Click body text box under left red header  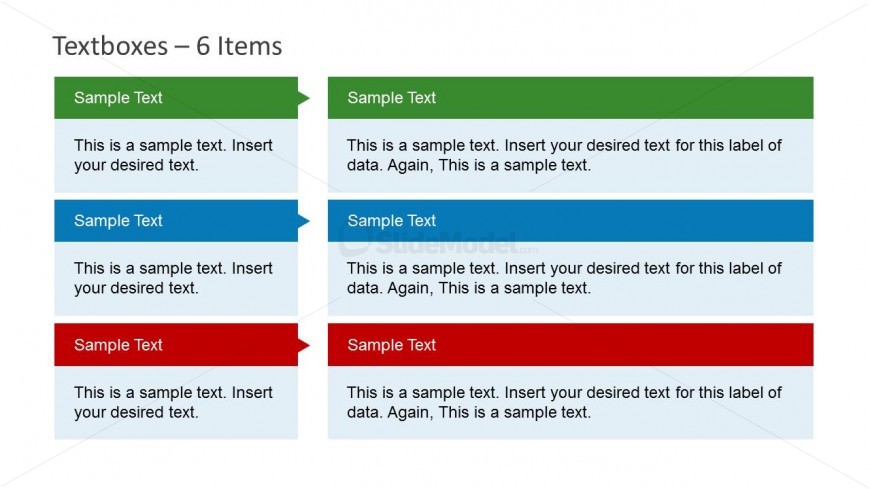pos(175,403)
